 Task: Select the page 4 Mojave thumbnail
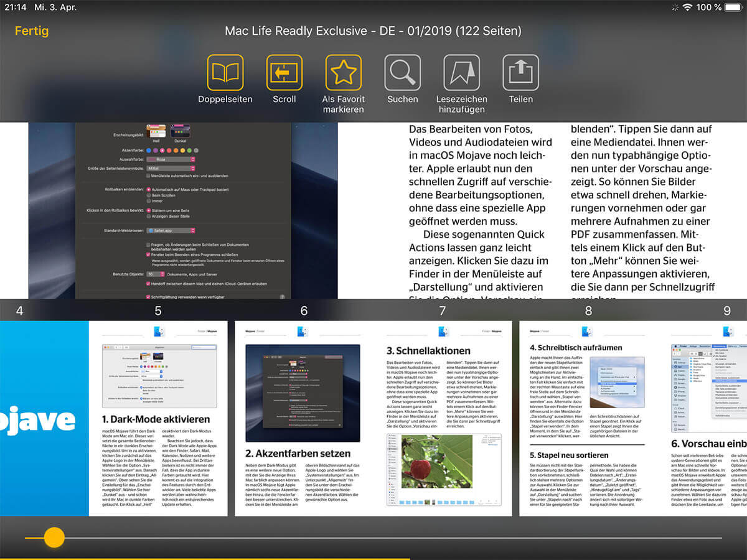(44, 418)
